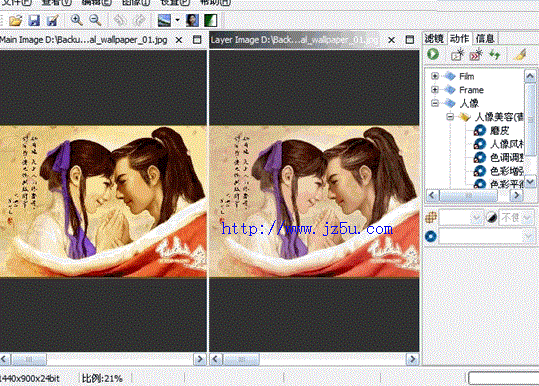Switch to the 信息 tab

click(485, 38)
